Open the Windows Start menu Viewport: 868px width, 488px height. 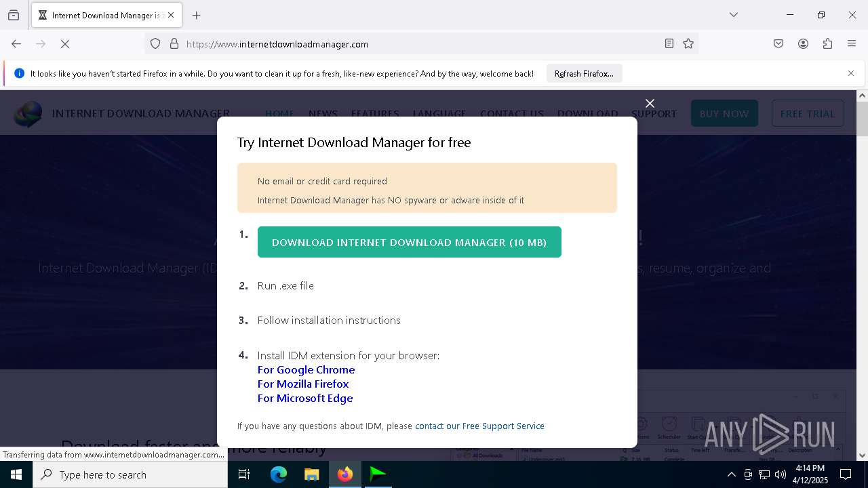coord(16,474)
